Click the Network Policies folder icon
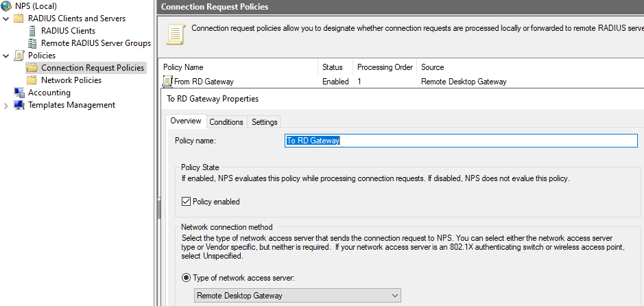644x306 pixels. click(32, 80)
